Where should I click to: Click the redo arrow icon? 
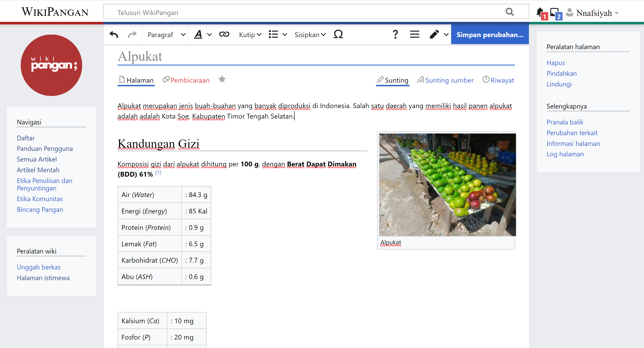(x=132, y=34)
